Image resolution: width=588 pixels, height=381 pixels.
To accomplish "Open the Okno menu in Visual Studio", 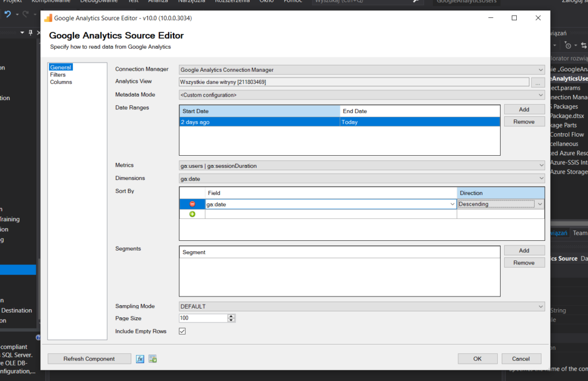I will (266, 2).
